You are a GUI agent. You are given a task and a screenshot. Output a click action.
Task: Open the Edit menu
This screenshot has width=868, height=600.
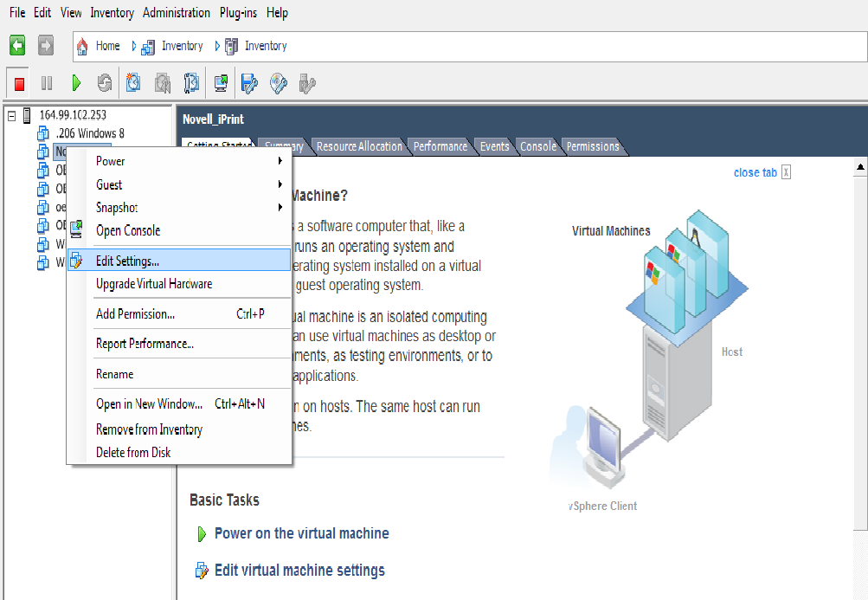(42, 12)
